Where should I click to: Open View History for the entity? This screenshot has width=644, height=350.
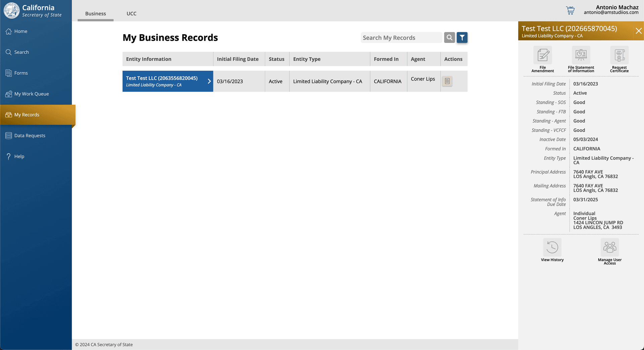click(552, 248)
